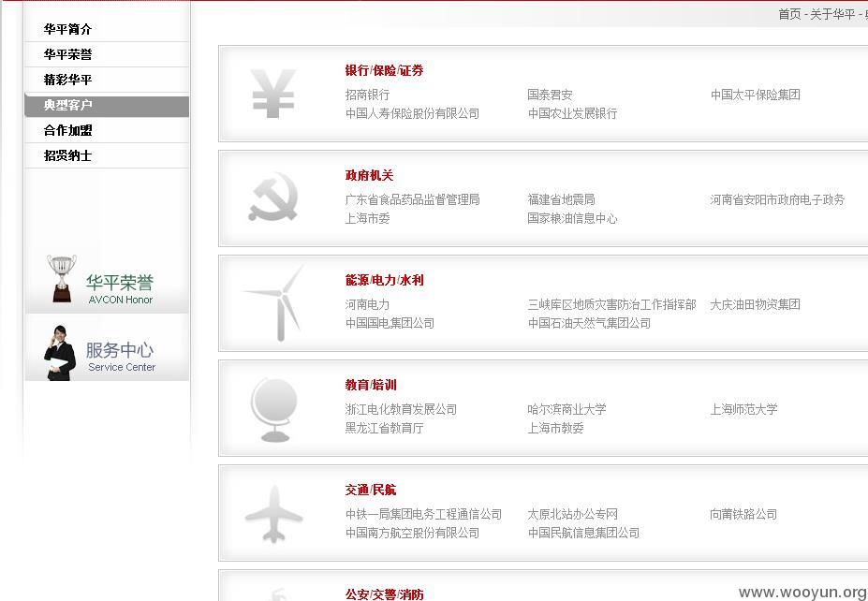868x601 pixels.
Task: Click 中国南方航空股份有限公司
Action: point(412,533)
